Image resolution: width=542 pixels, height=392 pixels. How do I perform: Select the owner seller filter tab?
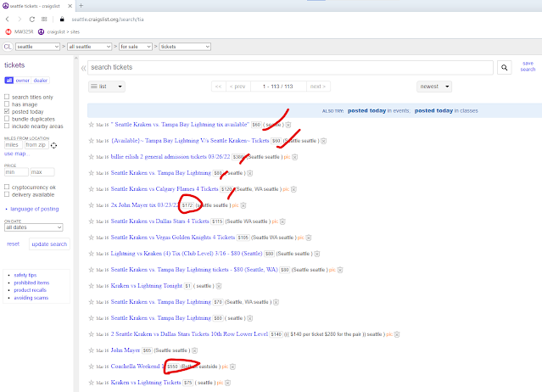click(22, 81)
